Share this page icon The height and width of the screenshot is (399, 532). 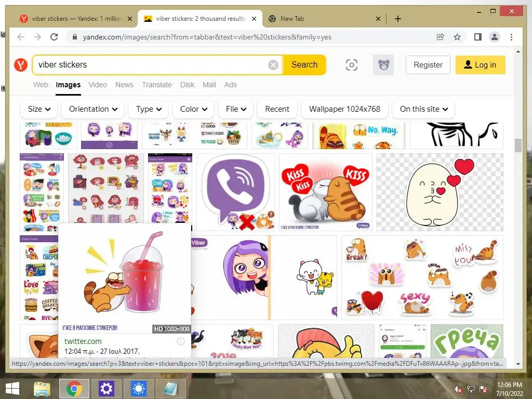pyautogui.click(x=441, y=37)
